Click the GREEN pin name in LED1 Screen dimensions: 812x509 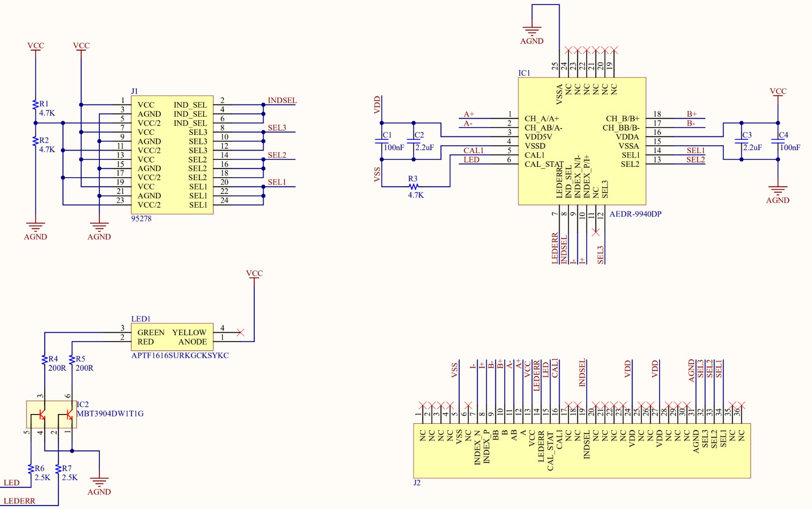[151, 333]
